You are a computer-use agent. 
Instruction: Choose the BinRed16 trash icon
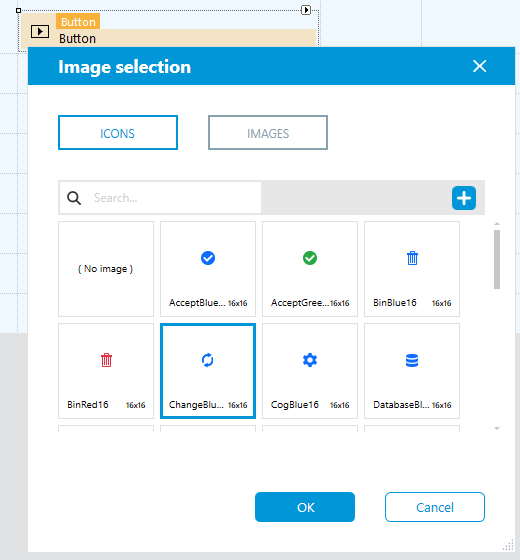pos(106,371)
